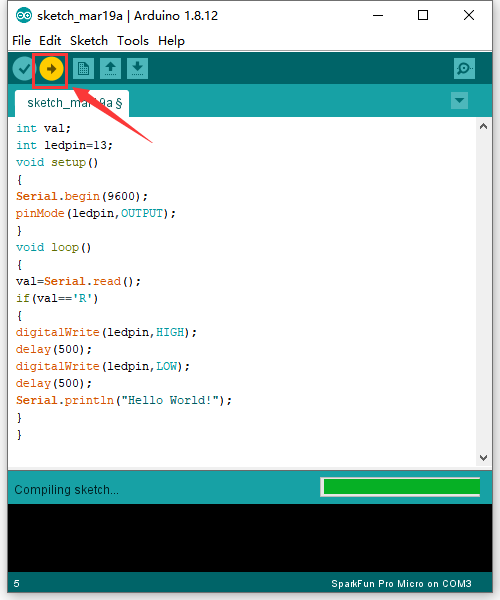Open the File menu
The image size is (500, 600).
(x=21, y=41)
